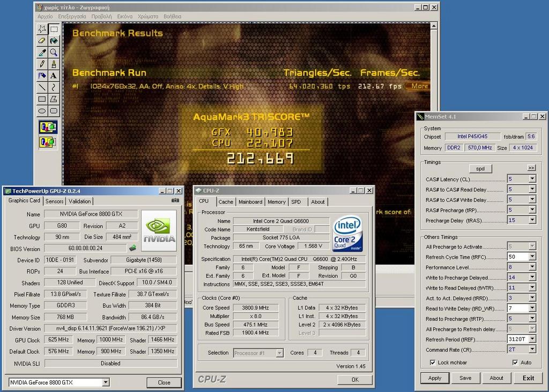
Task: Select the Curve tool in Paint
Action: 54,87
